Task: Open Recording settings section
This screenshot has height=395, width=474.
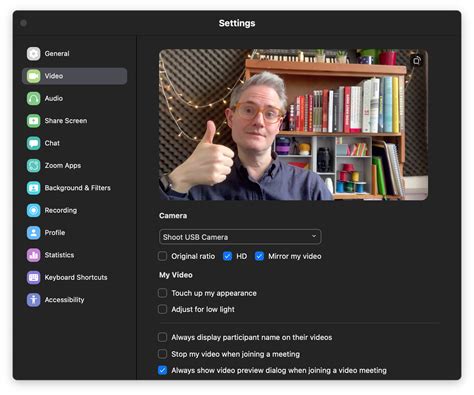Action: coord(61,210)
